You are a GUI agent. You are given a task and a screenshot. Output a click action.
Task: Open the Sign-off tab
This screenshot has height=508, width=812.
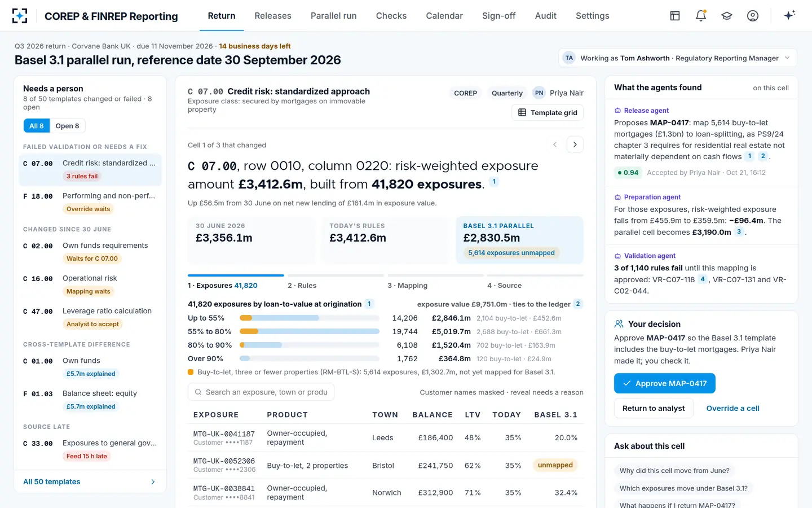coord(498,16)
